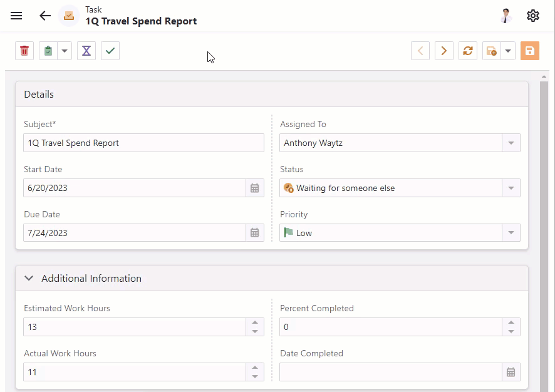This screenshot has height=392, width=555.
Task: Click the vertical scrollbar thumb
Action: coord(544,236)
